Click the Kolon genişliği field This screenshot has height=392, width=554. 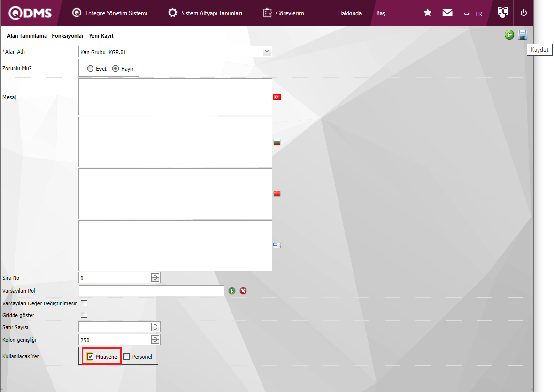click(x=115, y=340)
